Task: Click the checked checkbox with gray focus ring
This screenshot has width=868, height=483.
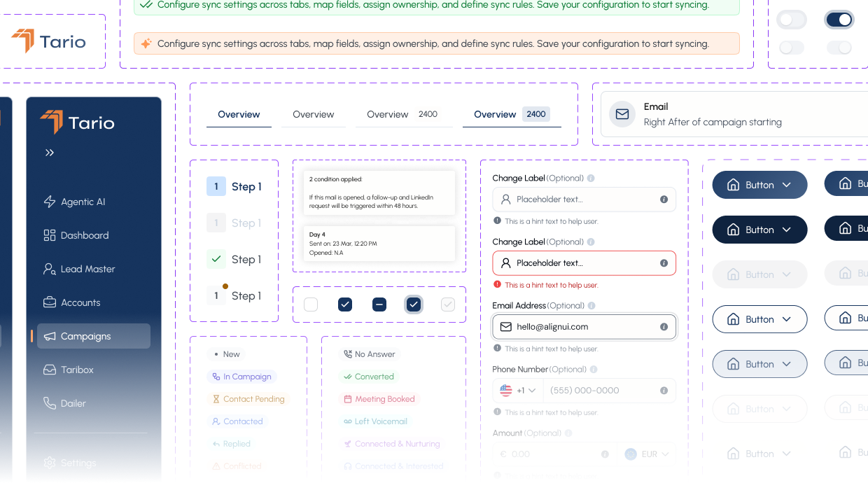Action: (414, 304)
